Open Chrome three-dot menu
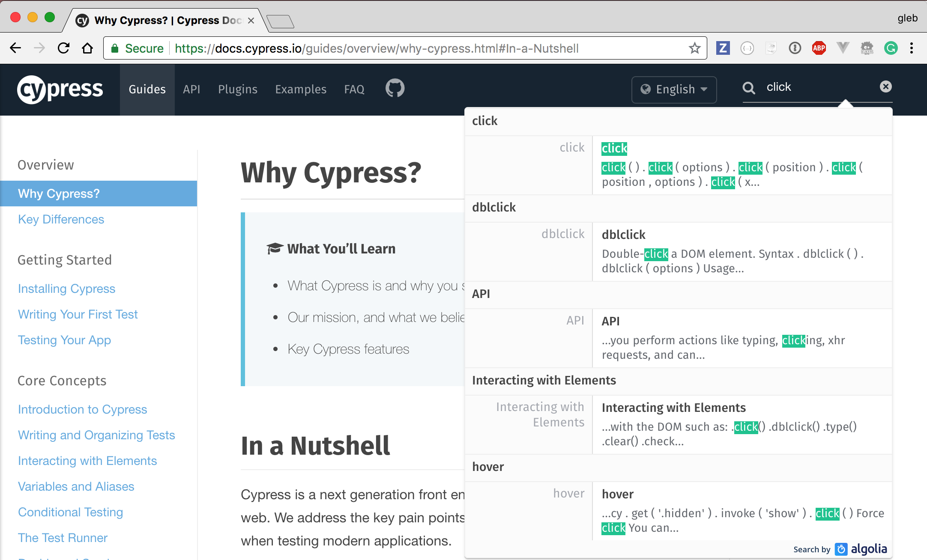 pyautogui.click(x=912, y=48)
